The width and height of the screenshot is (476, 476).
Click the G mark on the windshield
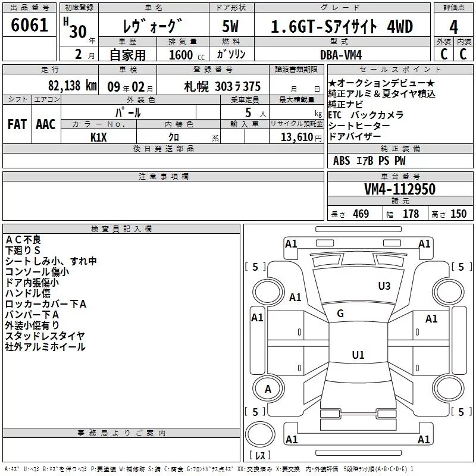click(x=340, y=314)
